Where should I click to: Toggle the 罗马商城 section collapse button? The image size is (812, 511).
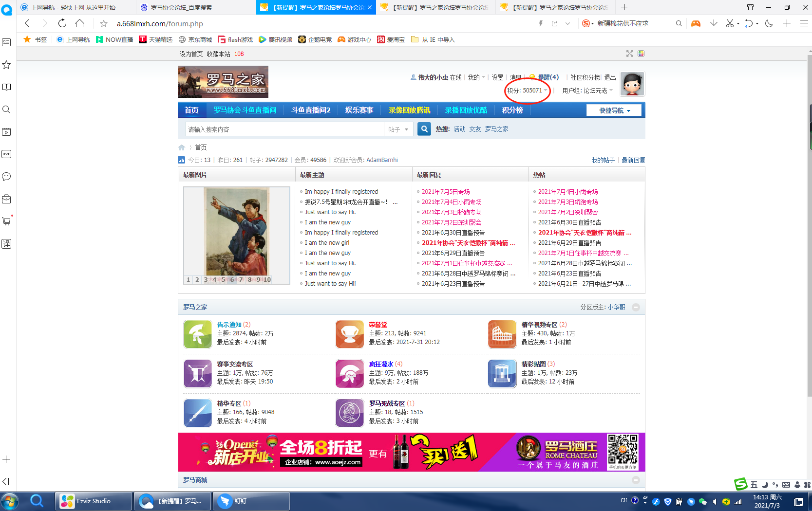[x=636, y=480]
